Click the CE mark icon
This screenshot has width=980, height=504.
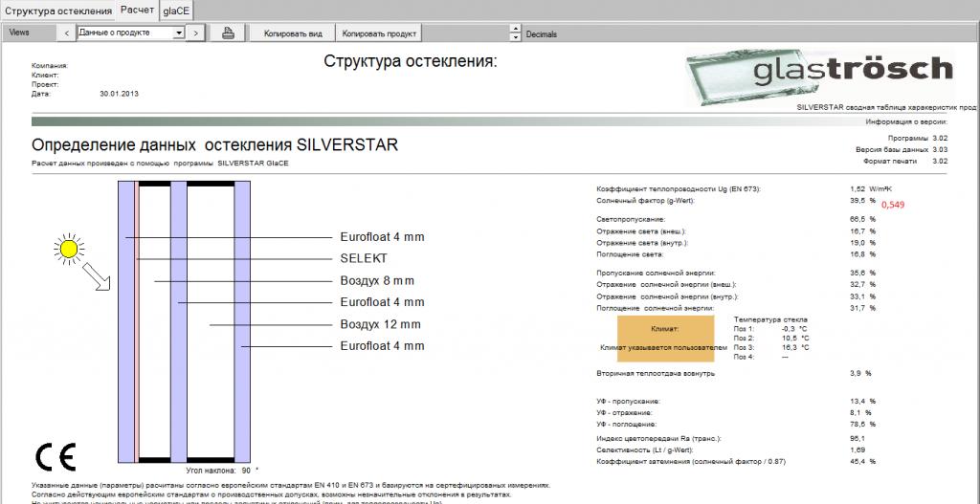pyautogui.click(x=56, y=457)
